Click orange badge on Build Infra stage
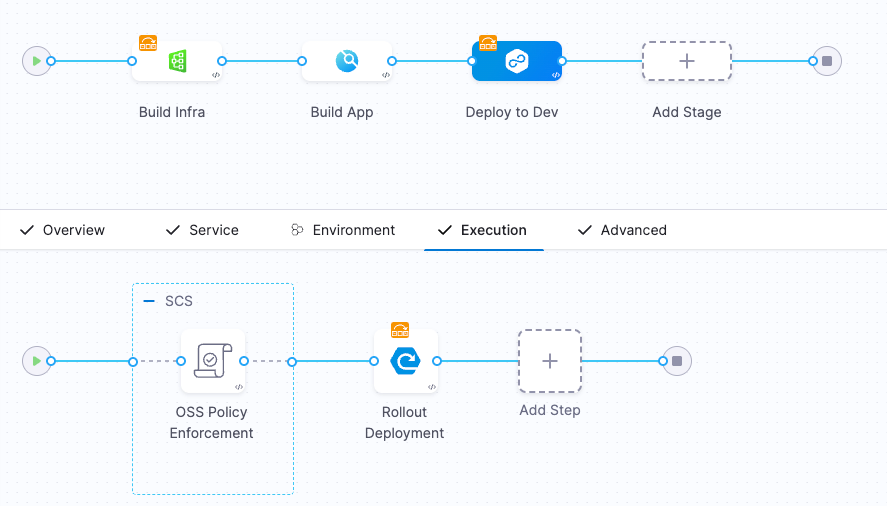887x506 pixels. tap(148, 43)
